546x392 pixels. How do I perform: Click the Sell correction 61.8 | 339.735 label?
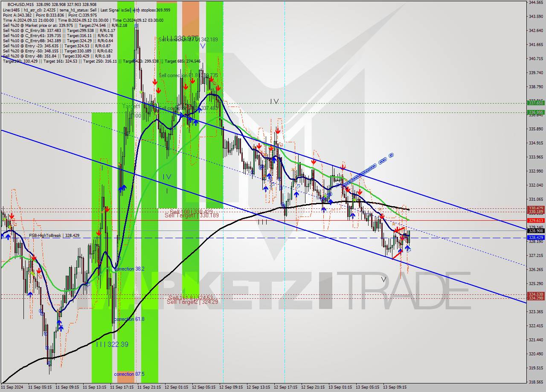coord(188,75)
